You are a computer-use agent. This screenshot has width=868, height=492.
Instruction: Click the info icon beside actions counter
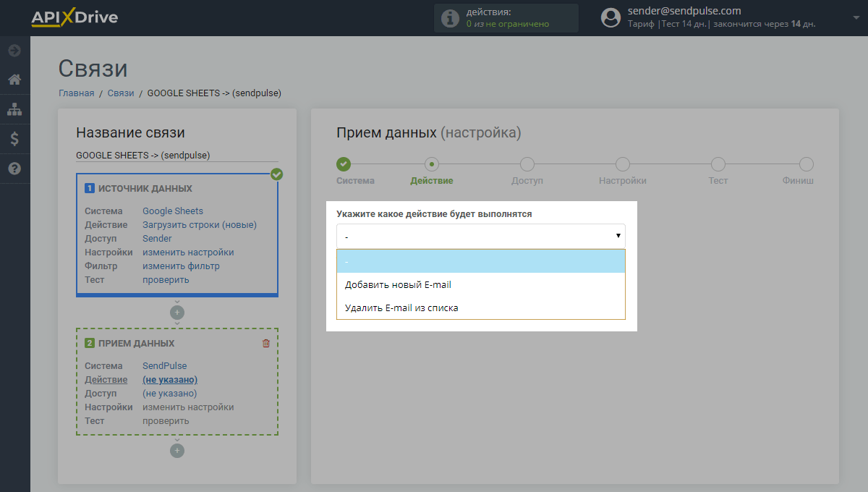pyautogui.click(x=450, y=18)
